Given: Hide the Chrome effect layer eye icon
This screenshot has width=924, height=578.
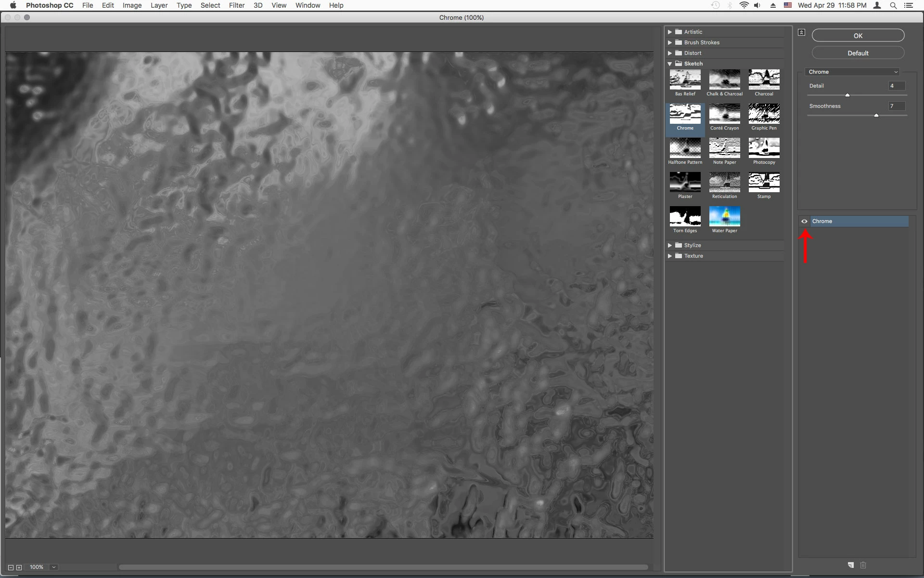Looking at the screenshot, I should pyautogui.click(x=804, y=221).
